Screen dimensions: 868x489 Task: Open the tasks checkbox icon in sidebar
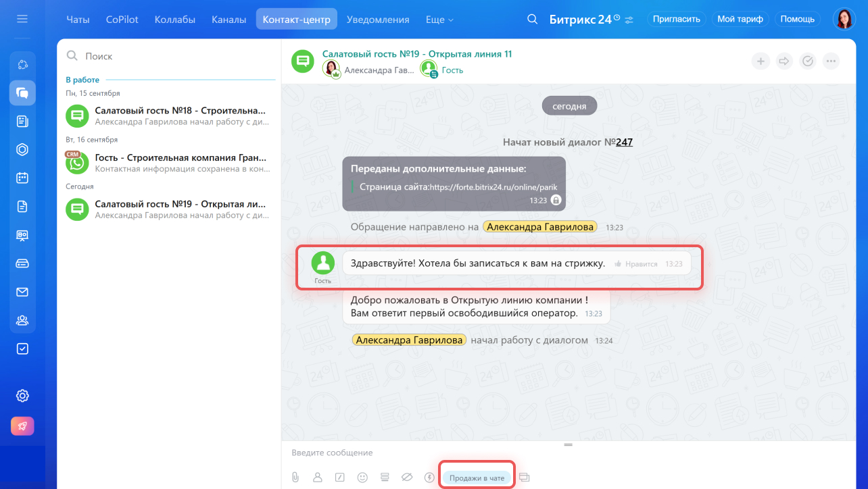pyautogui.click(x=22, y=349)
